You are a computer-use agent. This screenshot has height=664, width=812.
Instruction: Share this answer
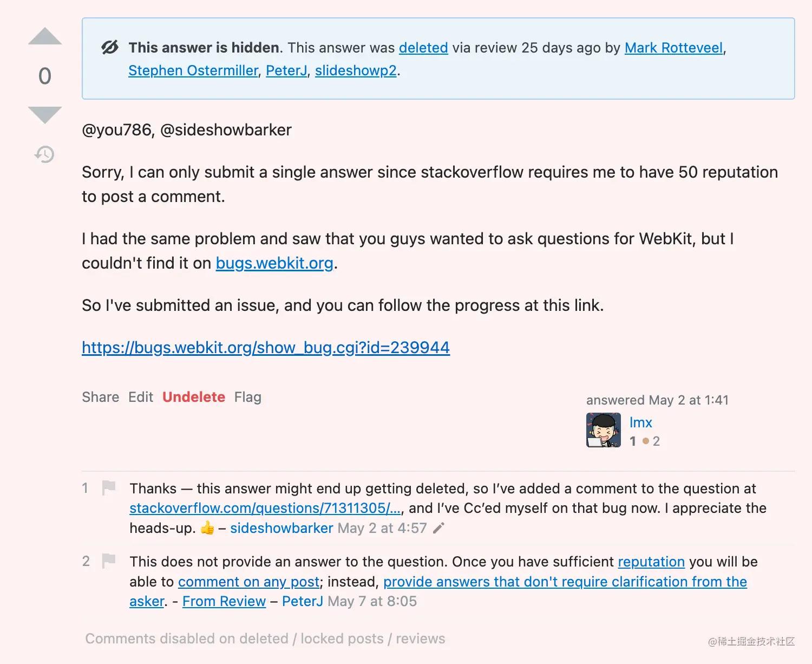(x=101, y=397)
